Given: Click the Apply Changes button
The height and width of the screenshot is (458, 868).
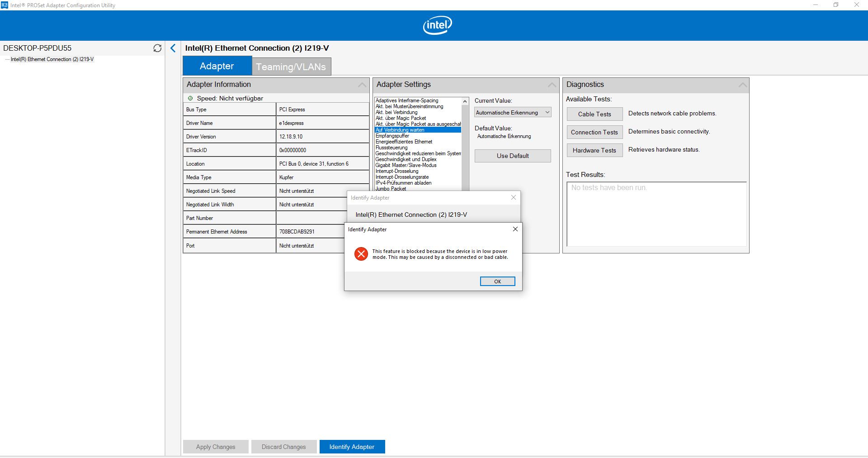Looking at the screenshot, I should click(x=216, y=447).
